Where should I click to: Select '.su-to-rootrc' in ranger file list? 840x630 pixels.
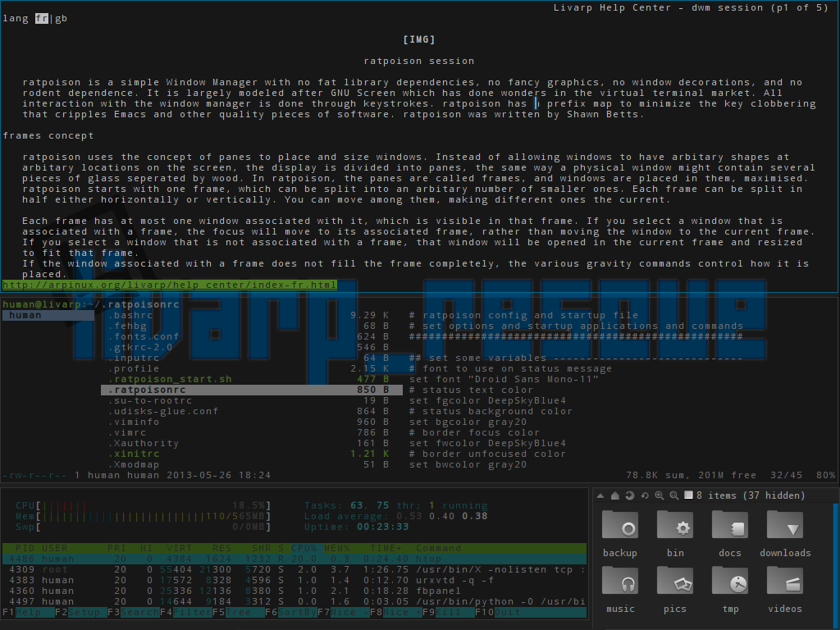pos(252,400)
